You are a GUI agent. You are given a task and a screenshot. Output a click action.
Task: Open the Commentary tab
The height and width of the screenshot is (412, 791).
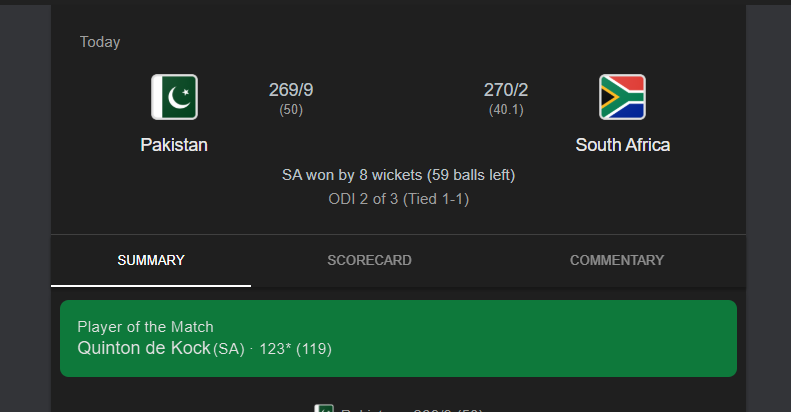pos(617,260)
